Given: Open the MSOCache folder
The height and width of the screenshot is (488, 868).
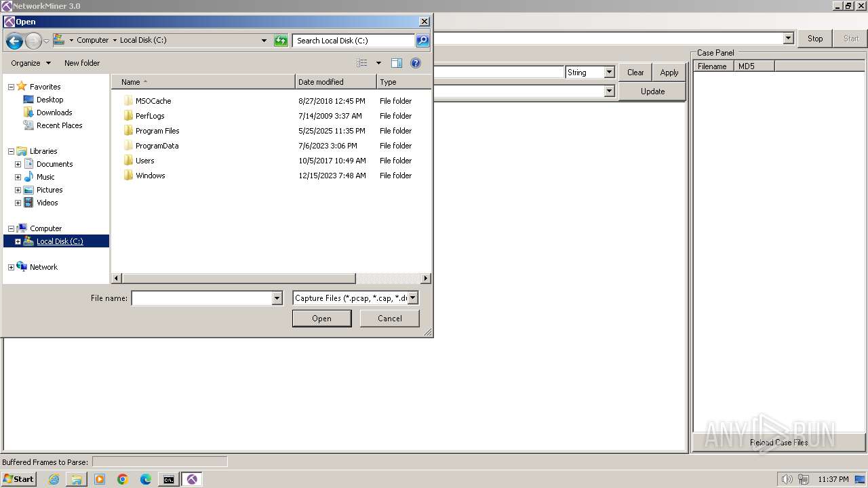Looking at the screenshot, I should (153, 101).
